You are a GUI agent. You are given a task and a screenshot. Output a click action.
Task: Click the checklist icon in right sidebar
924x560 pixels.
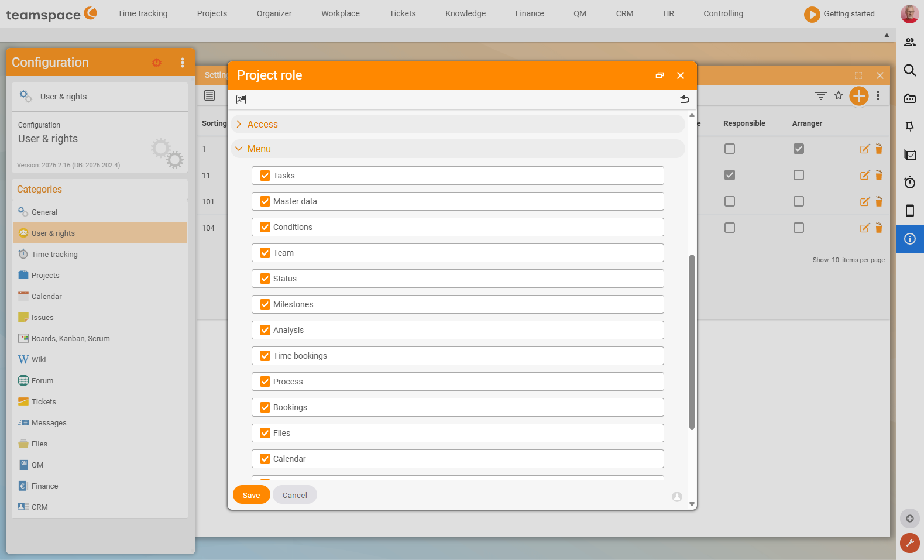(910, 154)
